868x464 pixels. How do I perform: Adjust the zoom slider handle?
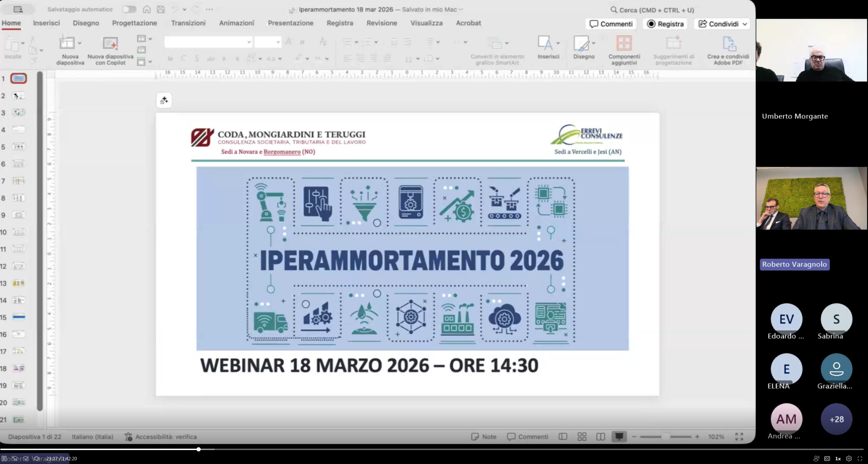[665, 436]
